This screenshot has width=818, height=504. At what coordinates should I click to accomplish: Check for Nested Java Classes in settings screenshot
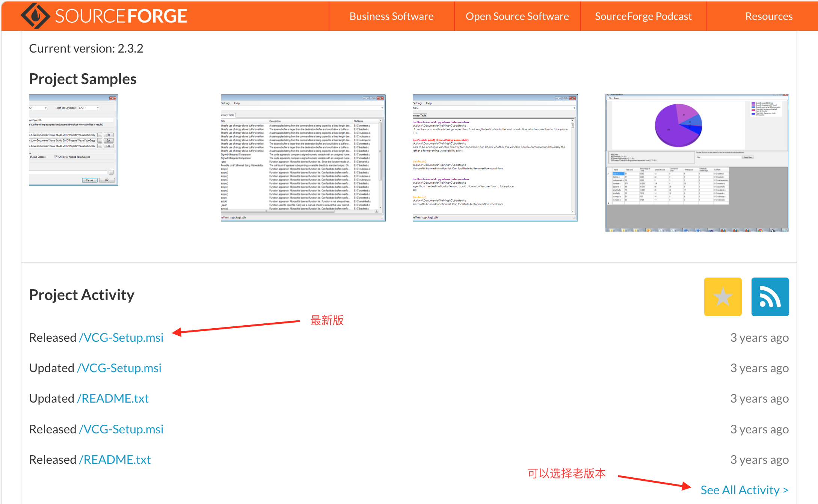(x=56, y=157)
